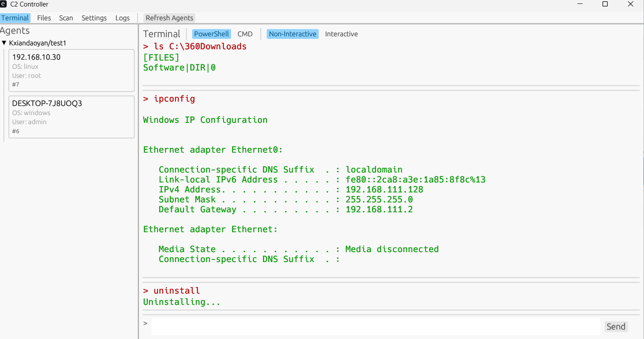Viewport: 644px width, 339px height.
Task: Go to the Scan tab
Action: point(66,18)
